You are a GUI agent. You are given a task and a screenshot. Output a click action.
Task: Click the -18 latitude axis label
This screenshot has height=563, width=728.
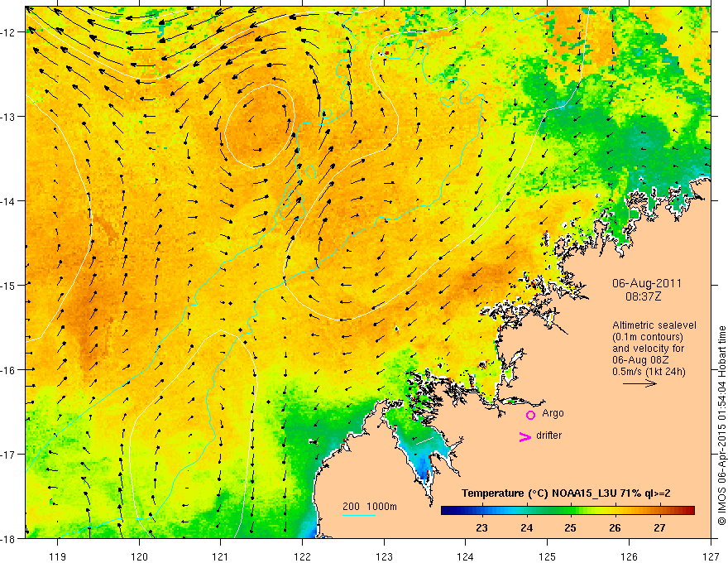(x=8, y=539)
